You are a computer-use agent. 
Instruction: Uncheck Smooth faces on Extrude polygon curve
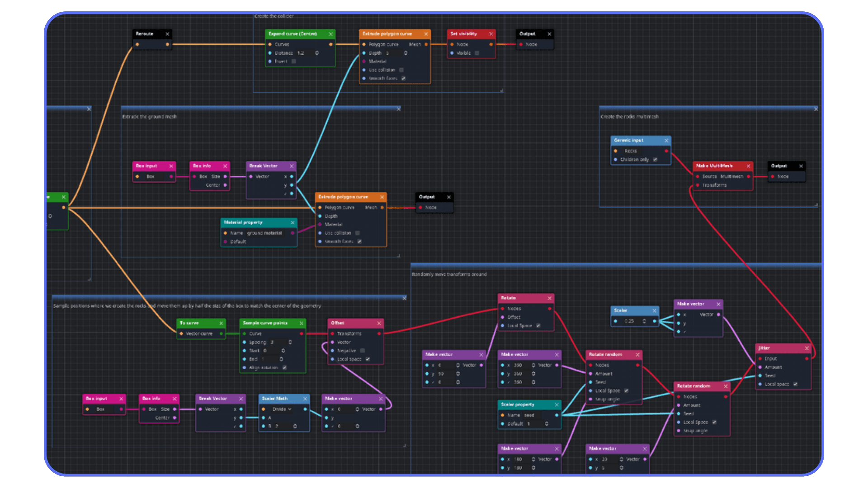pyautogui.click(x=403, y=78)
